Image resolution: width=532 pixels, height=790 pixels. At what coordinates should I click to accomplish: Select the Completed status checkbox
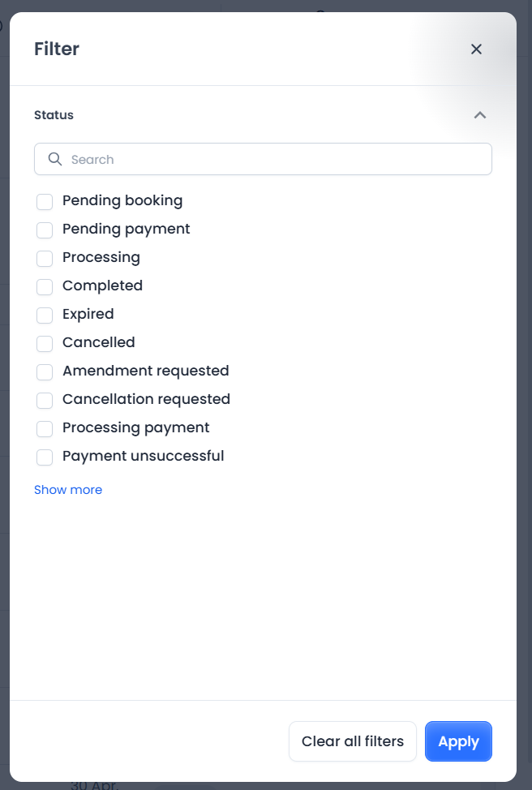(45, 286)
